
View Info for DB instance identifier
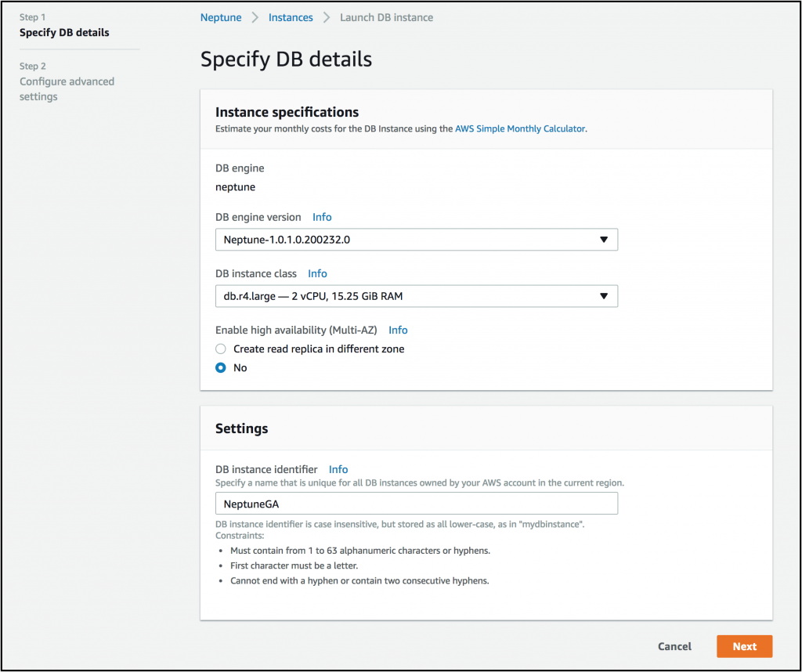click(x=338, y=469)
